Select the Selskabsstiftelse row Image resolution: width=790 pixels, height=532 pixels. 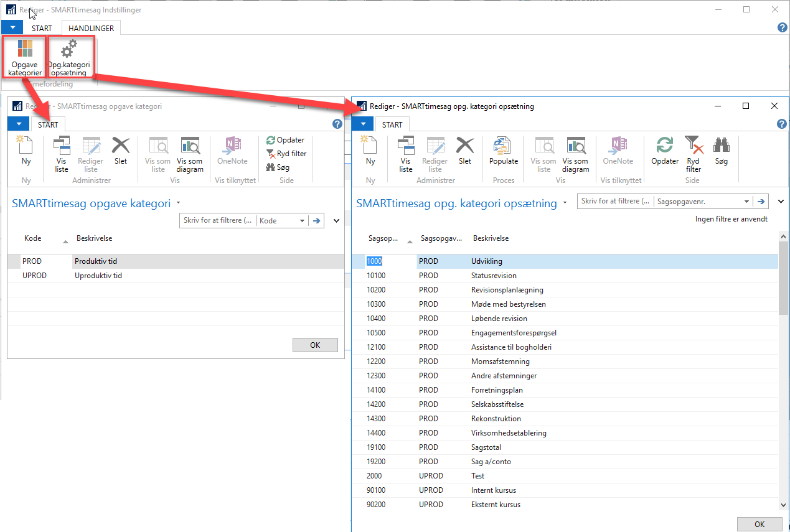click(x=565, y=404)
